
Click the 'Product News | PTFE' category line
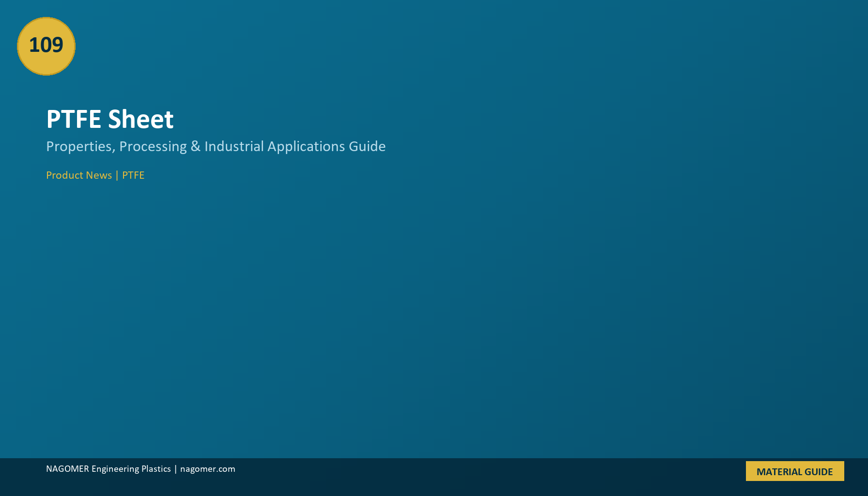[x=95, y=175]
